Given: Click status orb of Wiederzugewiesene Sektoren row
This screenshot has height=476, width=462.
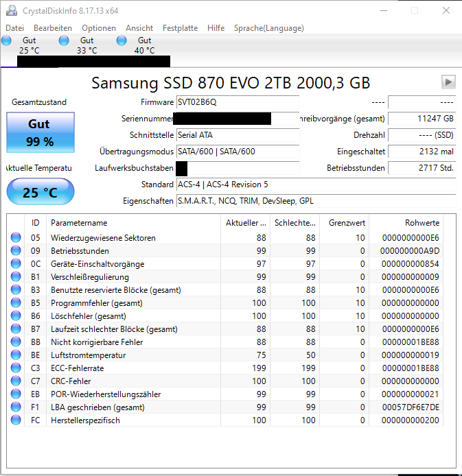Looking at the screenshot, I should click(x=16, y=237).
